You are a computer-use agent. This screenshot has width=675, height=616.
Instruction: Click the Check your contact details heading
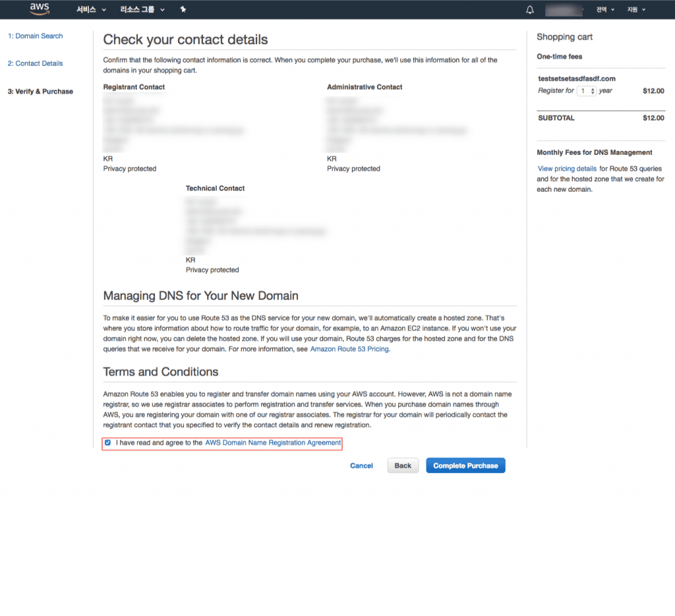coord(185,40)
